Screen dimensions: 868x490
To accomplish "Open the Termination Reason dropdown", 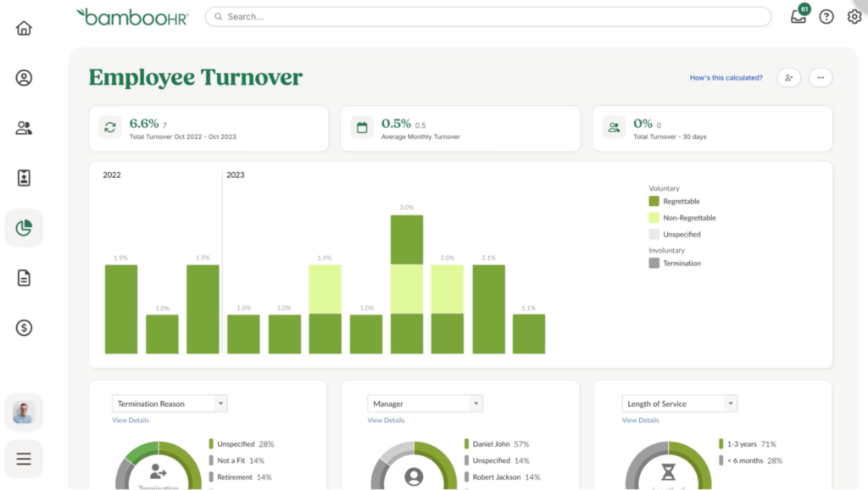I will [169, 404].
